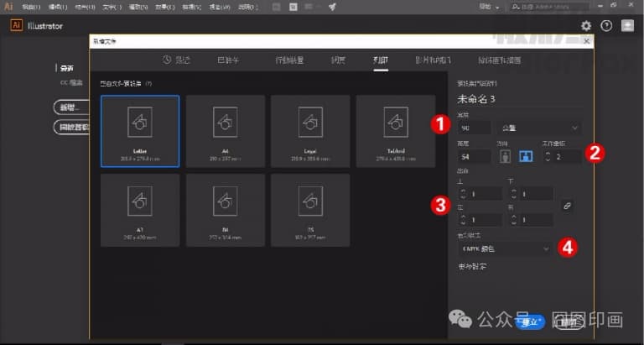Toggle the bleed link chain icon
This screenshot has height=345, width=644.
(568, 205)
